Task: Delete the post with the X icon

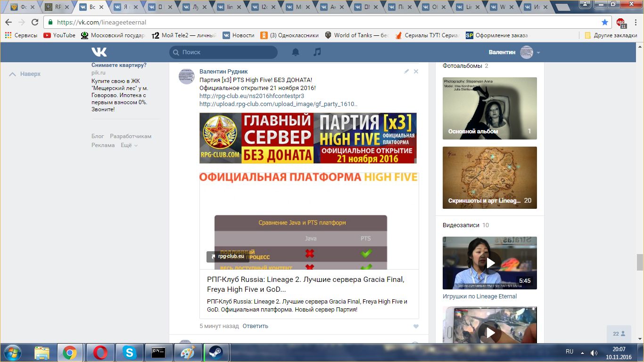Action: click(416, 72)
